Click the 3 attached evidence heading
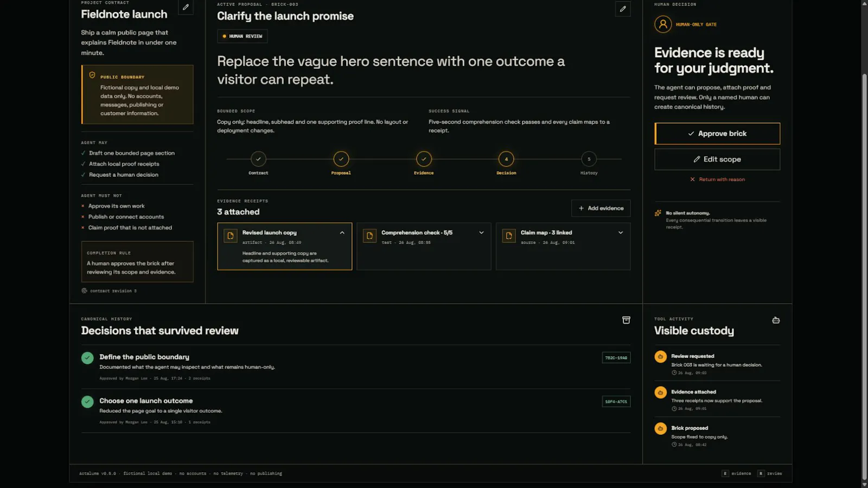 238,212
